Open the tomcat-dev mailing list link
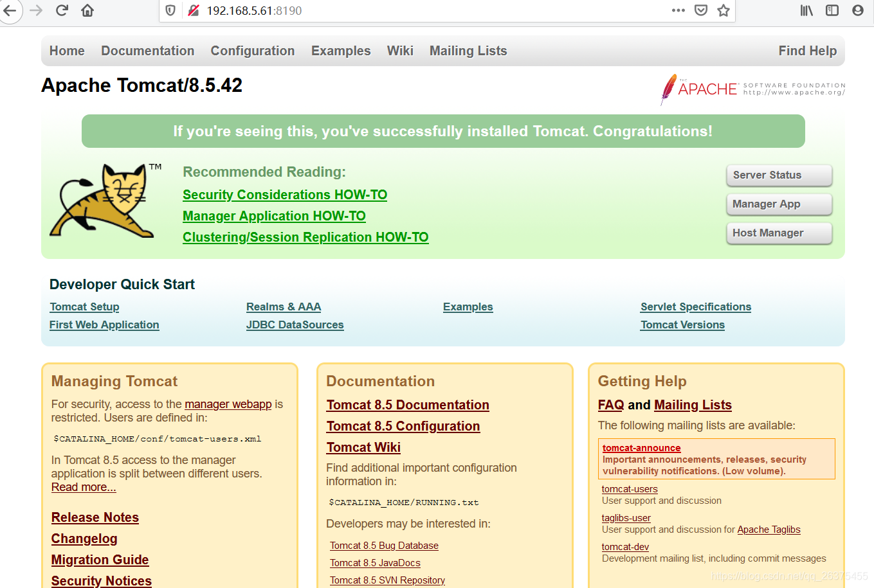874x588 pixels. coord(625,547)
